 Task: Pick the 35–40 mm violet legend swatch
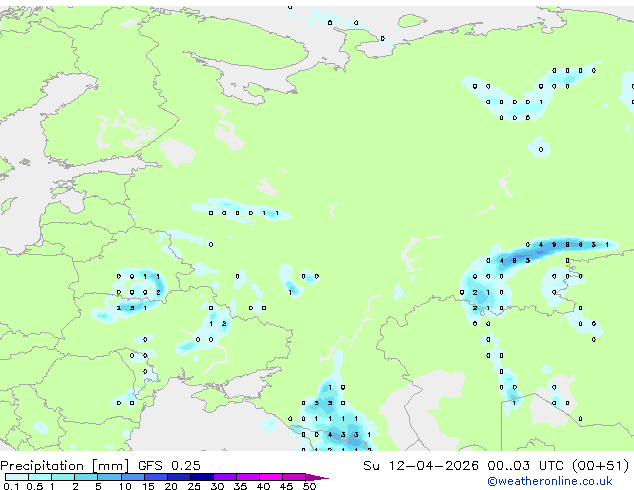coord(248,477)
